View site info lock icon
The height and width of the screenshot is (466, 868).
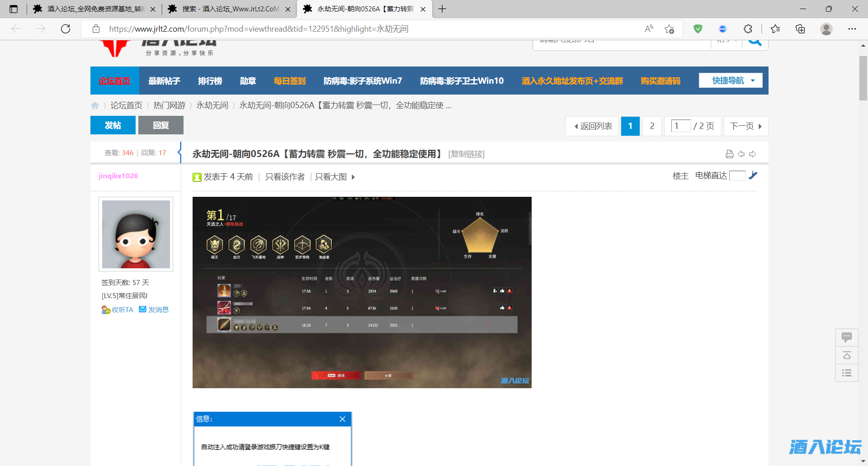96,29
